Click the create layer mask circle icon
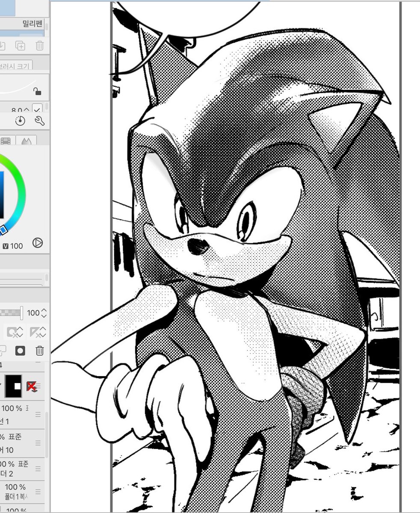The height and width of the screenshot is (513, 420). point(20,351)
